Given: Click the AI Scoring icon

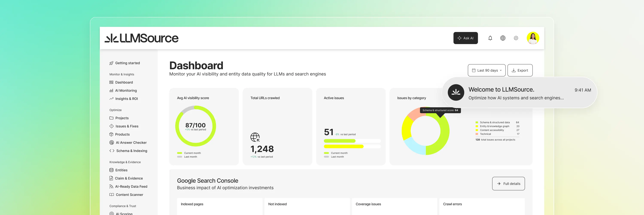Looking at the screenshot, I should click(111, 213).
